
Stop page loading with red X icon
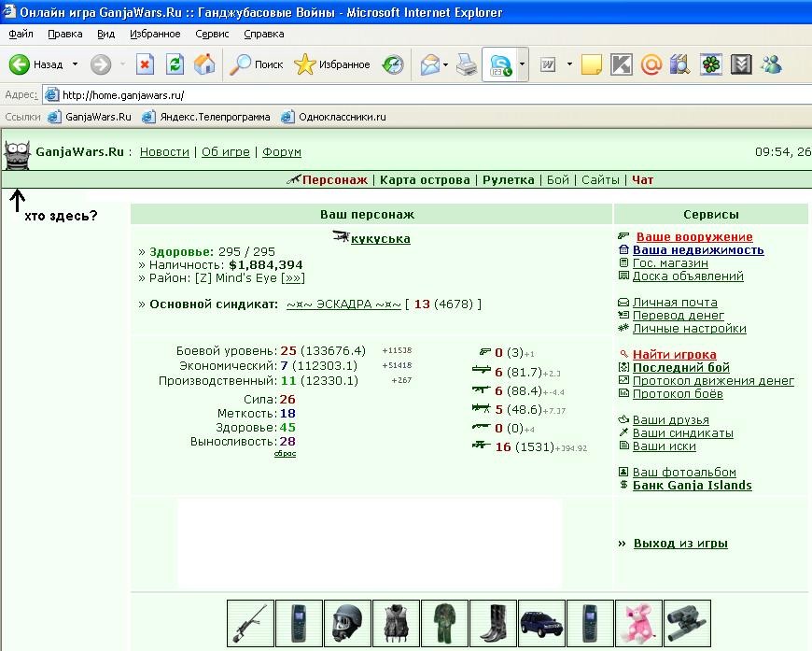[145, 64]
